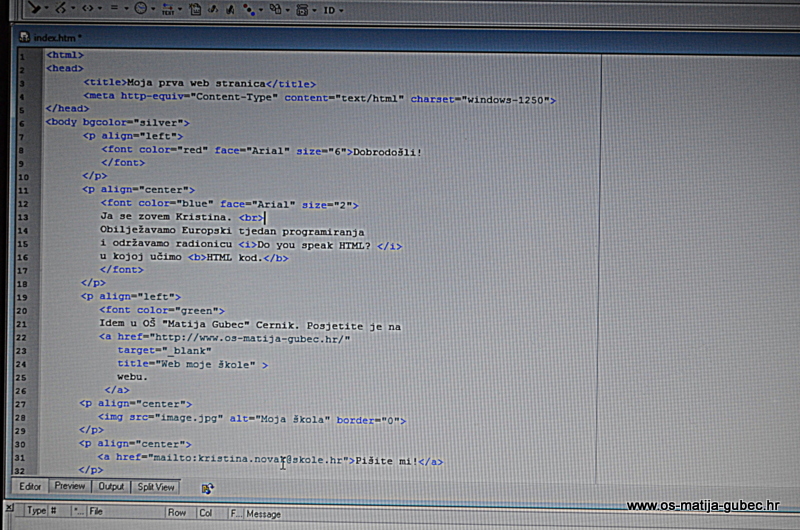The height and width of the screenshot is (530, 800).
Task: Sort messages by Type column
Action: (36, 511)
